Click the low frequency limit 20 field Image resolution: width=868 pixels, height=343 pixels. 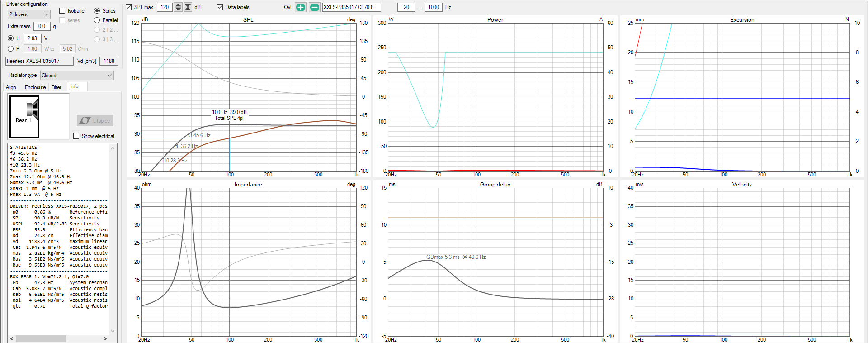click(x=406, y=7)
